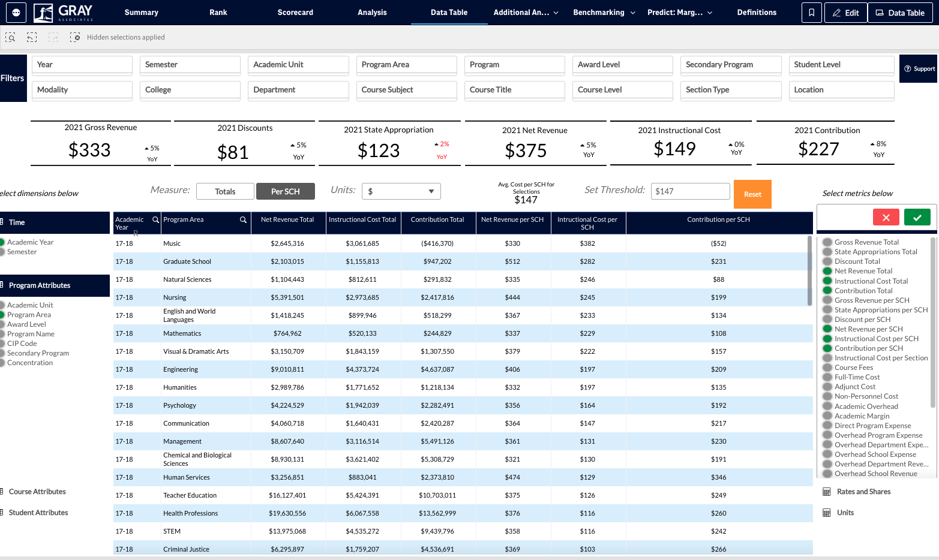
Task: Search the Academic Year column magnifier
Action: click(155, 219)
